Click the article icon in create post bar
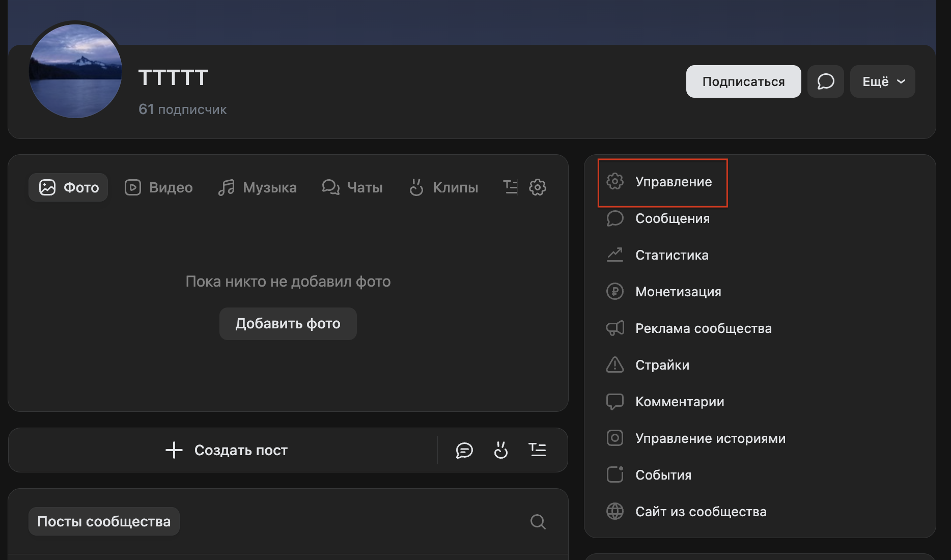The width and height of the screenshot is (951, 560). [537, 450]
